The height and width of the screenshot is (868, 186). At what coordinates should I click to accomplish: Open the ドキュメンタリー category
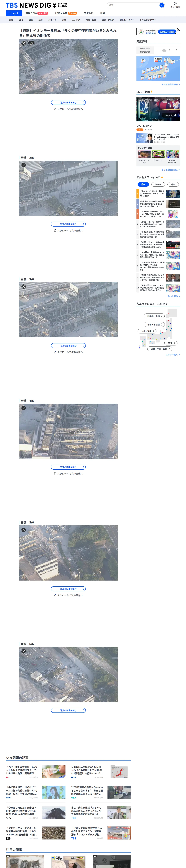tap(148, 20)
